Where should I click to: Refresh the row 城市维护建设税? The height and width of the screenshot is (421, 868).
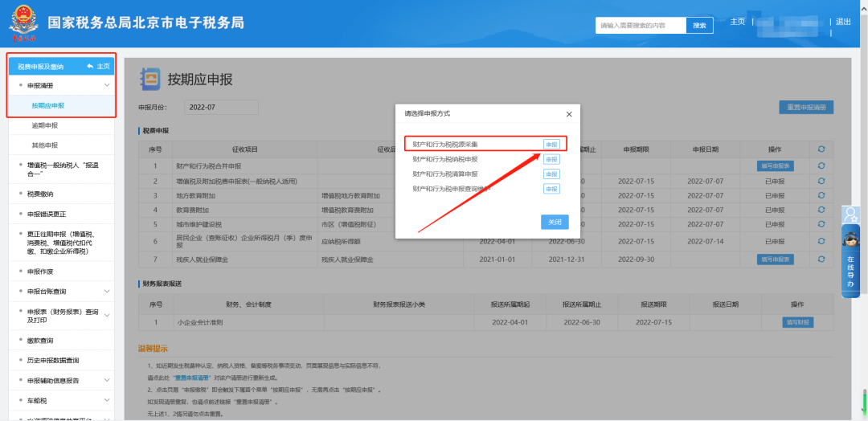click(x=821, y=224)
